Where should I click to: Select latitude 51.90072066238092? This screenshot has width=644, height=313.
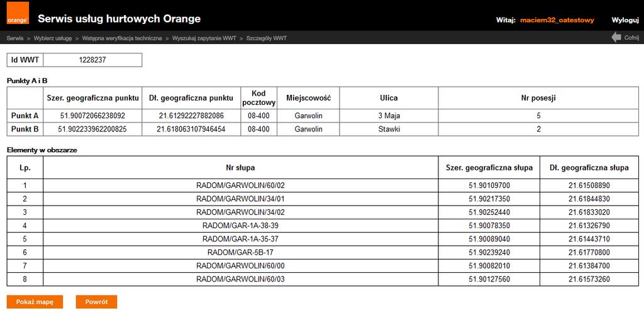click(x=92, y=116)
